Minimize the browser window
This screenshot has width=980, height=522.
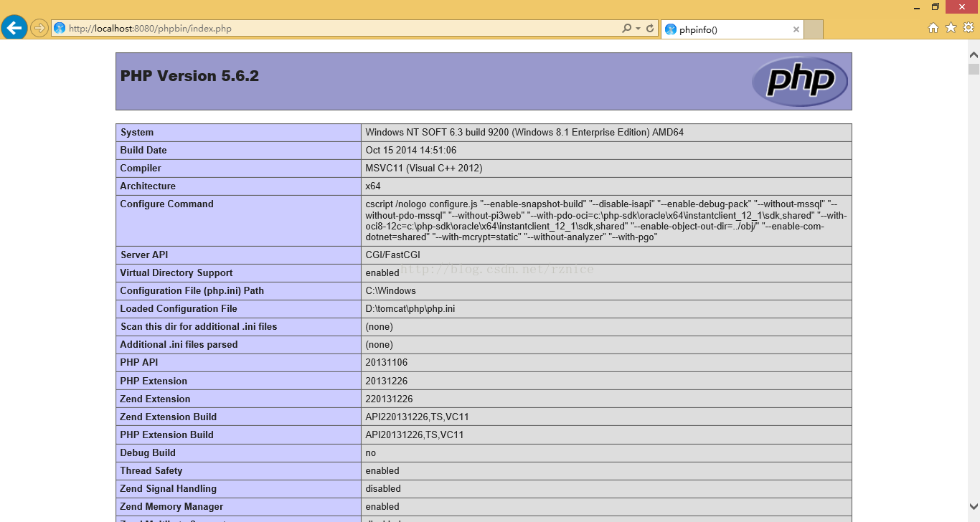(916, 7)
